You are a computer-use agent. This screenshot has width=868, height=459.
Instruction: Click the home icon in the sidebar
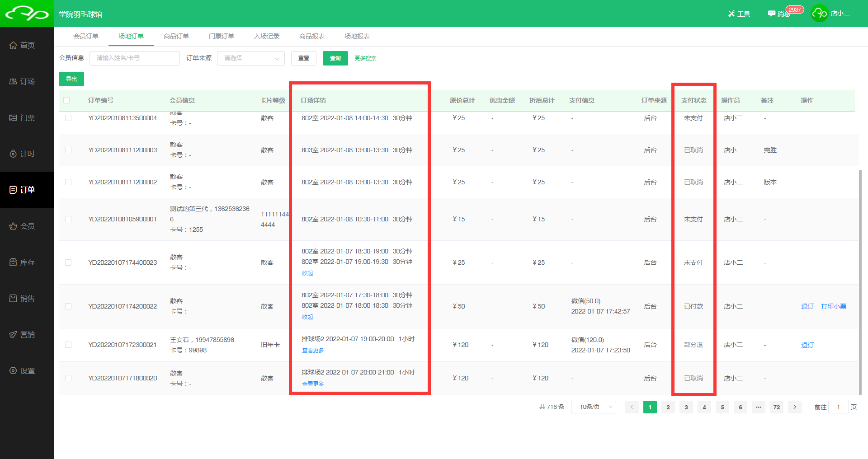13,45
